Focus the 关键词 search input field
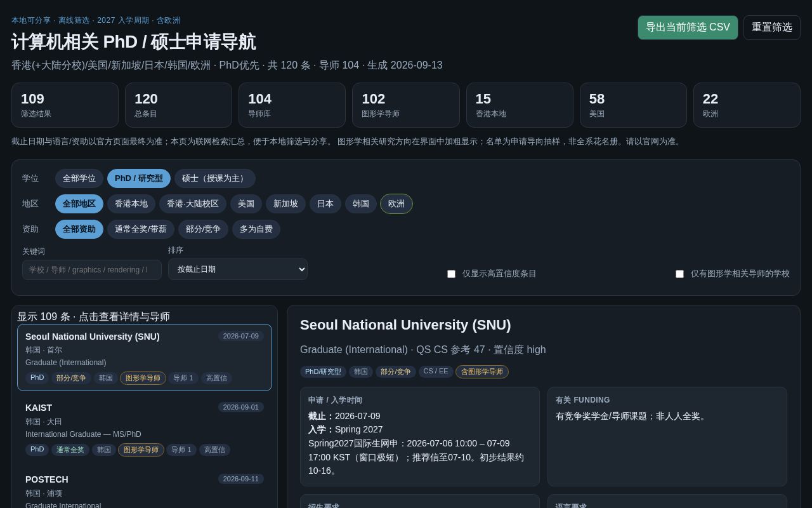Viewport: 812px width, 508px height. [x=92, y=270]
